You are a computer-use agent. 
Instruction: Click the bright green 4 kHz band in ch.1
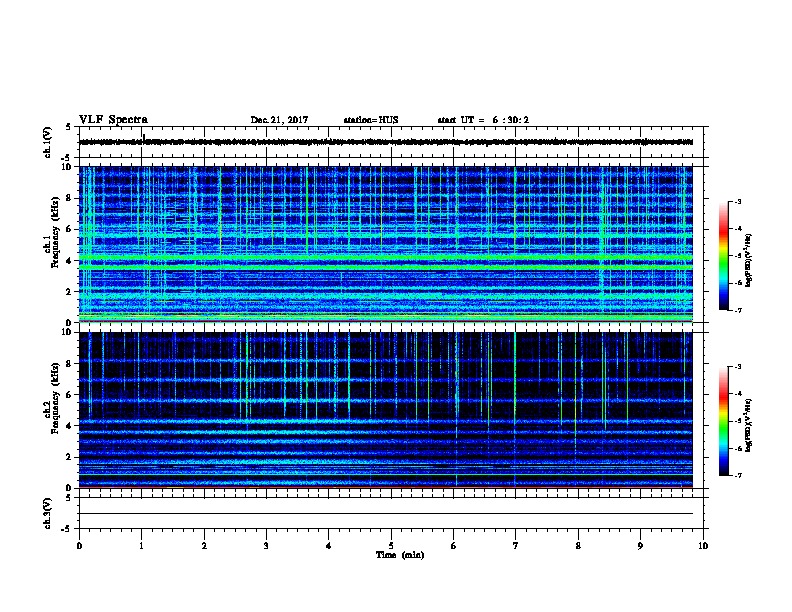coord(386,258)
